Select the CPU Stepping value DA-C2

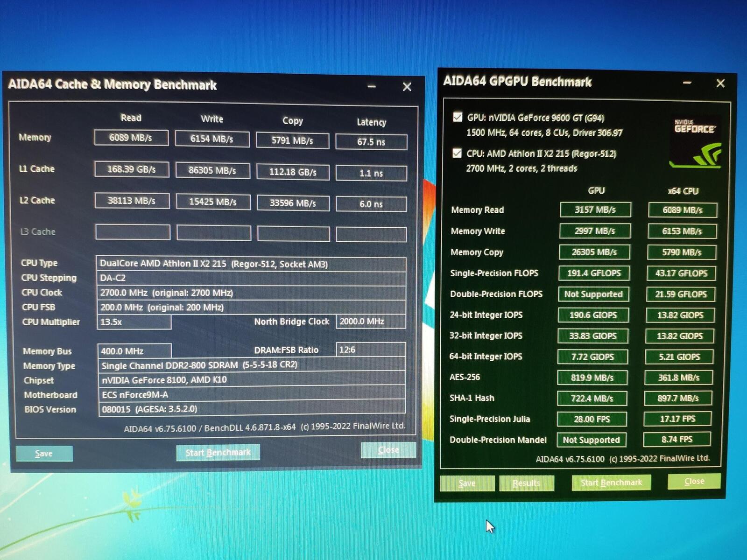pos(251,278)
